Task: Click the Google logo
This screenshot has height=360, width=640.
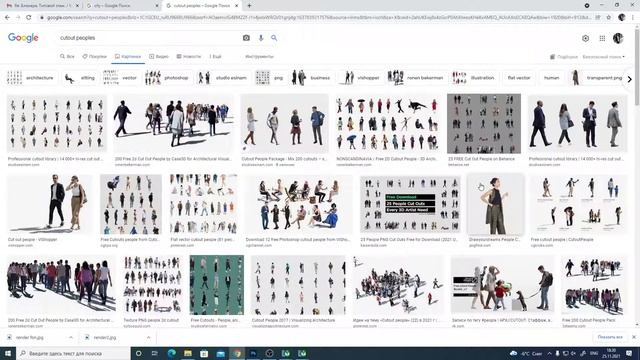Action: coord(23,38)
